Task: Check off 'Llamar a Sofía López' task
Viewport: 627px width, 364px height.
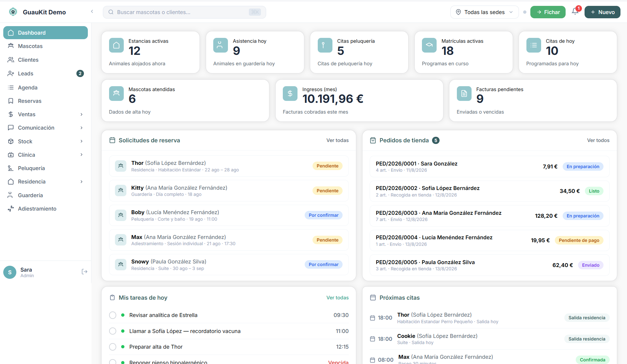Action: (x=113, y=331)
